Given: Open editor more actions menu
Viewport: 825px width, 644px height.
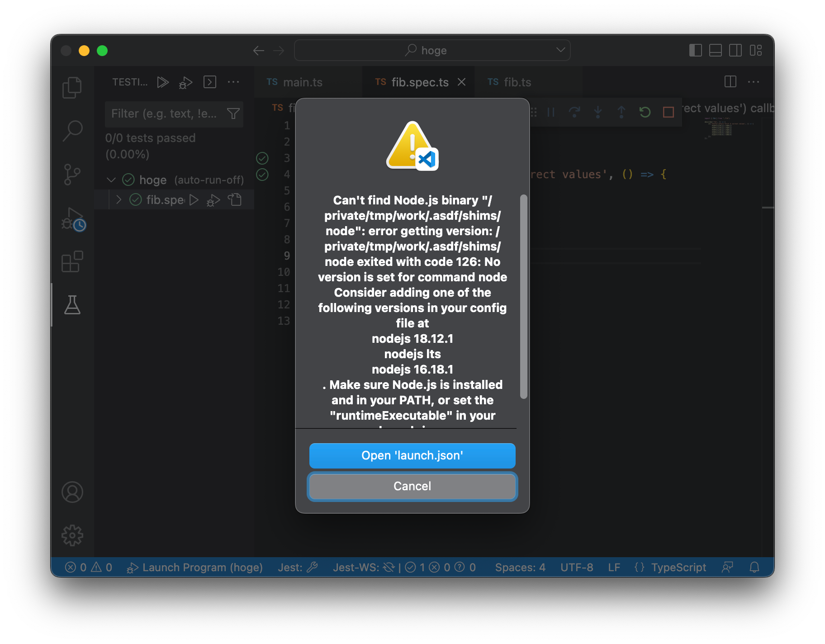Looking at the screenshot, I should [754, 82].
